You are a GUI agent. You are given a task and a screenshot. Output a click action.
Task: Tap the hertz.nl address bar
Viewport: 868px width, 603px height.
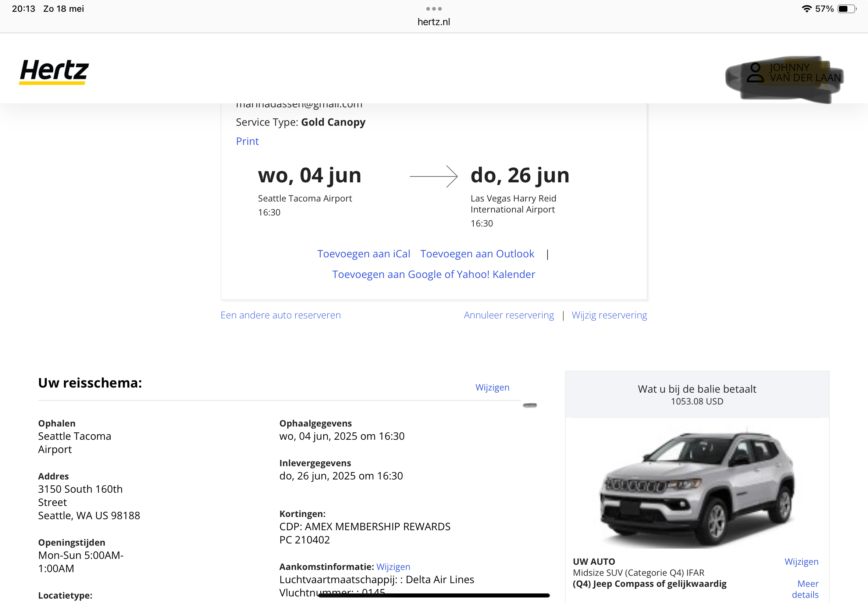[x=433, y=22]
